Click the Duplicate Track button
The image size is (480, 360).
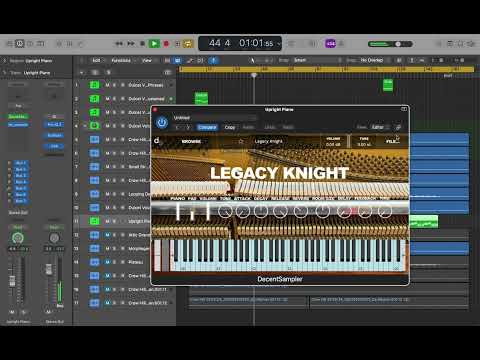95,73
